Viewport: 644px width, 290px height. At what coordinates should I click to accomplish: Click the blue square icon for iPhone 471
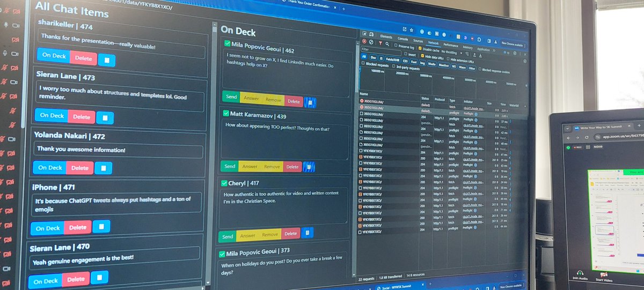100,227
